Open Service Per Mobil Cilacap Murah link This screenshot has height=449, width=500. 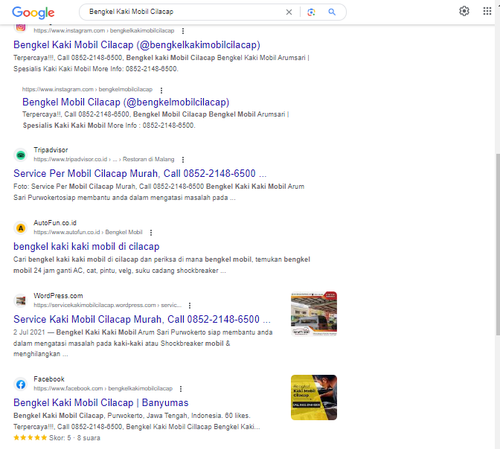(x=140, y=173)
